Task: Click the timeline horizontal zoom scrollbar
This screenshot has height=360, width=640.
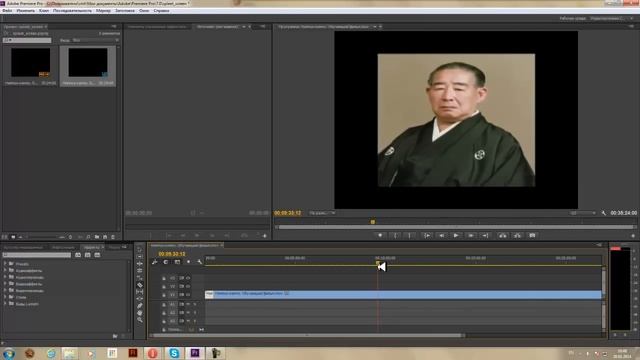Action: click(308, 336)
